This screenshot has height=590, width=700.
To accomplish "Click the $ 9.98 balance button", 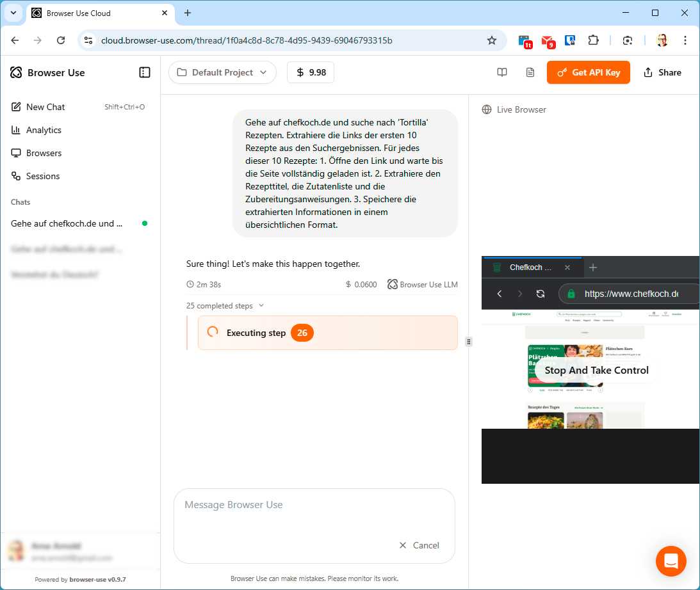I will [311, 72].
